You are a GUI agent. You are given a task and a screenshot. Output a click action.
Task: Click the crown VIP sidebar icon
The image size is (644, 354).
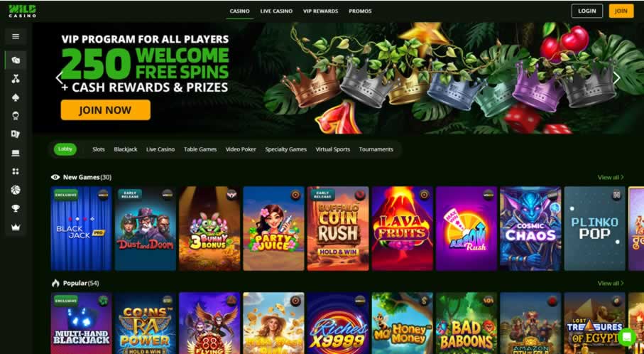(x=16, y=227)
